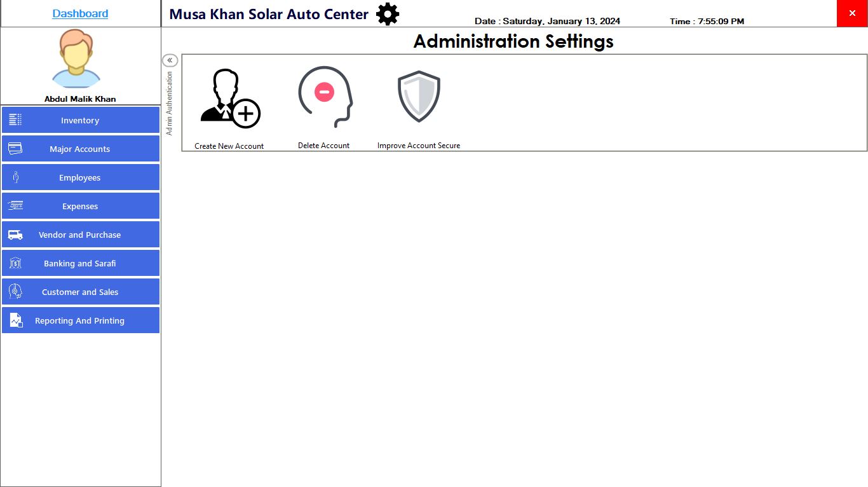
Task: Select the Customer and Sales headset icon
Action: tap(15, 292)
